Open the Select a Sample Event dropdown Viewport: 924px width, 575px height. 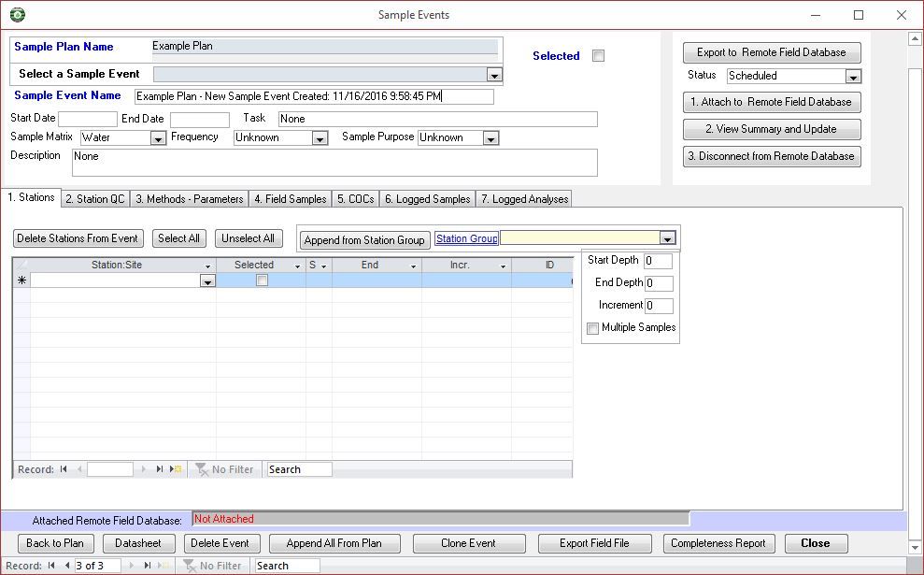coord(494,75)
